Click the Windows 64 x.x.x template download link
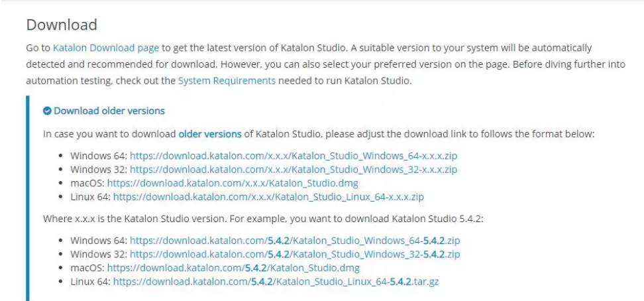644x301 pixels. coord(294,156)
